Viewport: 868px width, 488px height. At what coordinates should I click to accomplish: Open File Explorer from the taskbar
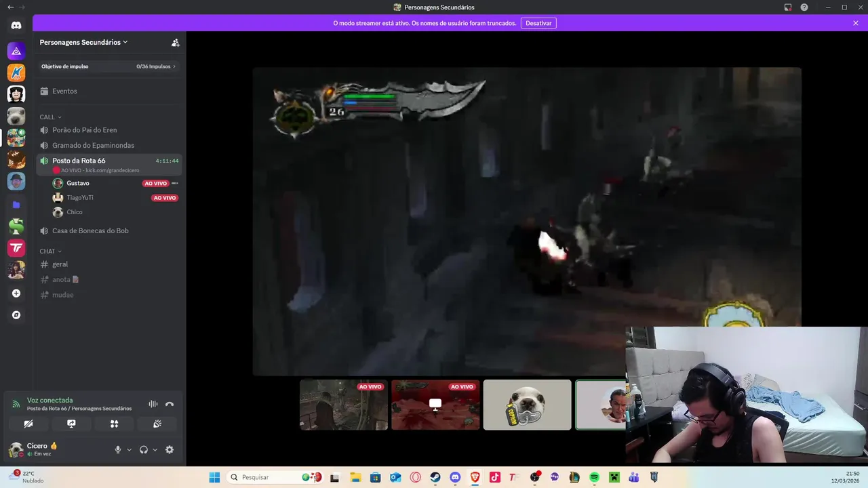click(x=356, y=477)
